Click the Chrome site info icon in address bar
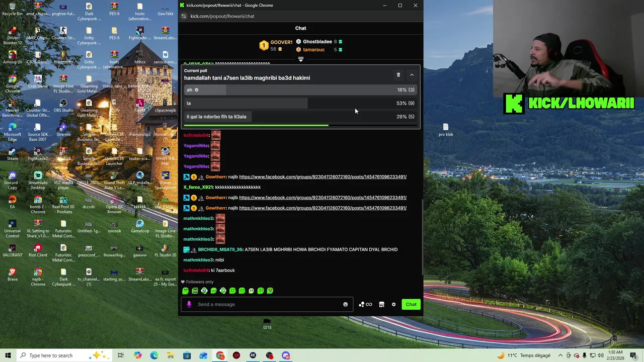Screen dimensions: 644x362 click(184, 16)
